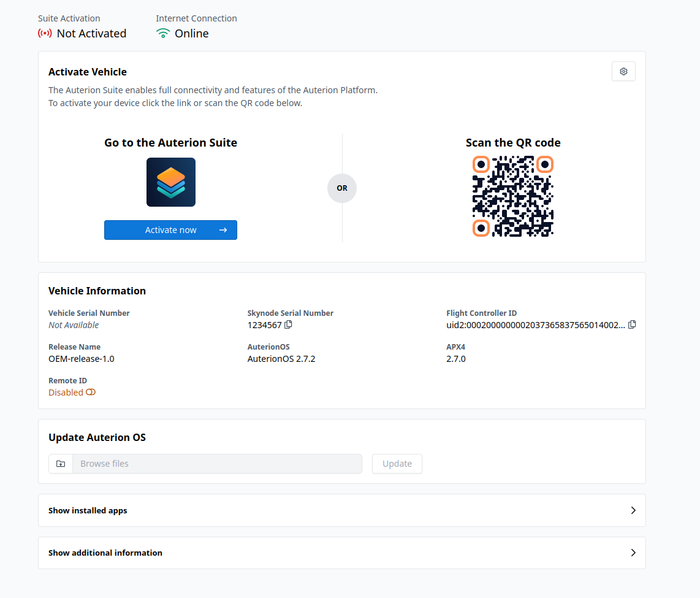This screenshot has height=598, width=700.
Task: Click the Auterion Suite logo tile
Action: [x=171, y=182]
